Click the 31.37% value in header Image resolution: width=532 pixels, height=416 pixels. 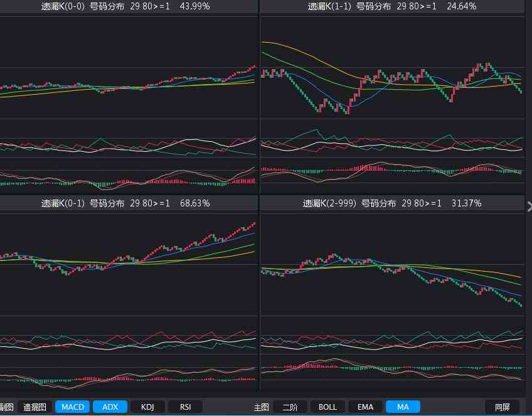click(x=466, y=203)
